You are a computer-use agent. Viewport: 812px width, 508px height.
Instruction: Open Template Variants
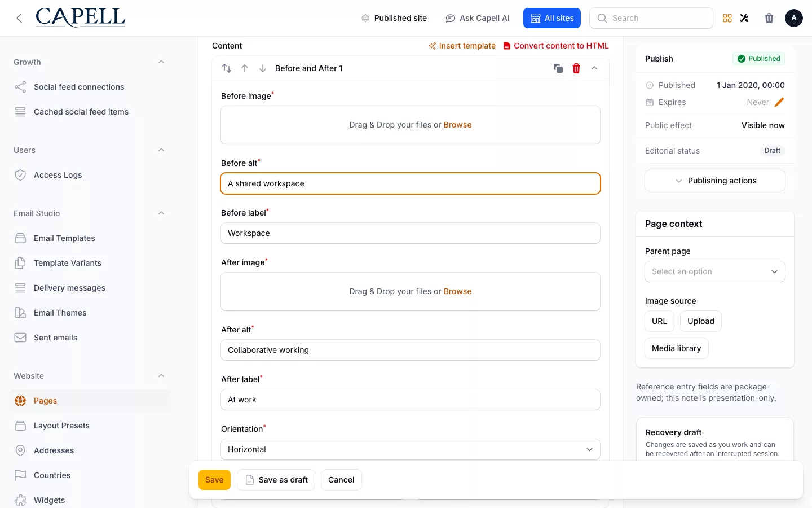(x=90, y=263)
